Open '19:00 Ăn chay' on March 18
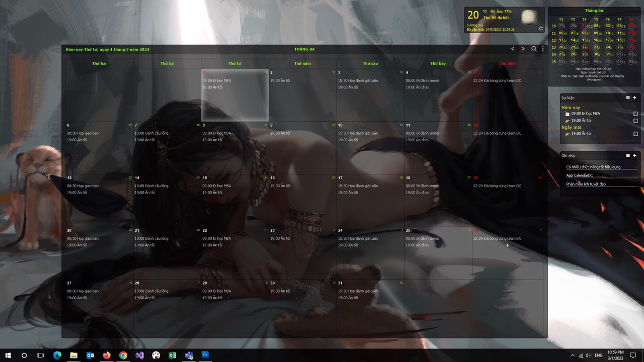The width and height of the screenshot is (644, 362). 417,193
